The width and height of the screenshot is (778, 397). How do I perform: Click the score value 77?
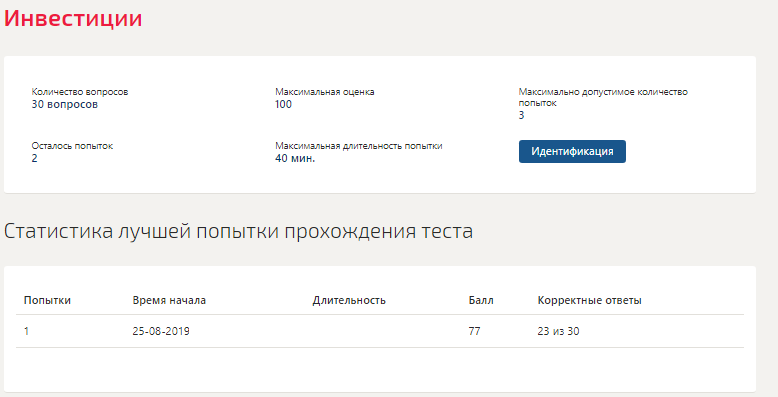pyautogui.click(x=474, y=331)
